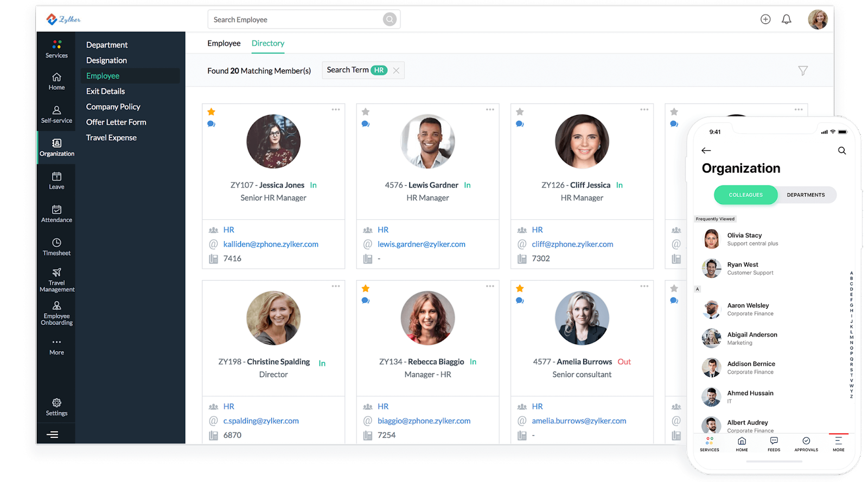
Task: Collapse sidebar with hamburger icon
Action: pyautogui.click(x=53, y=434)
